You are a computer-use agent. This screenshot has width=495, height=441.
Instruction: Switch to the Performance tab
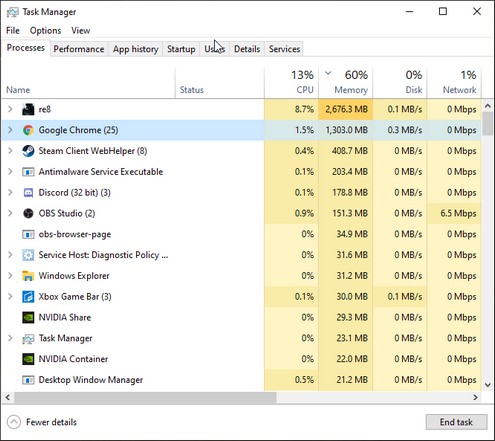(79, 49)
